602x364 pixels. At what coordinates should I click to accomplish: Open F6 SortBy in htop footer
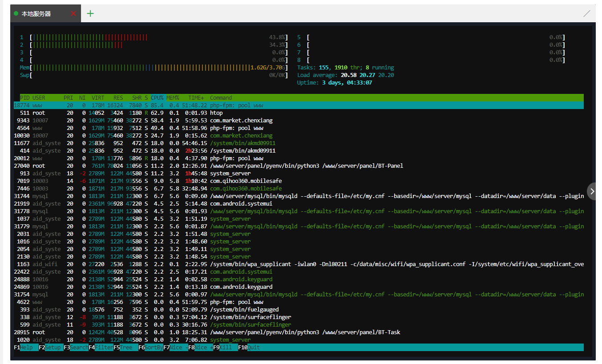point(151,347)
